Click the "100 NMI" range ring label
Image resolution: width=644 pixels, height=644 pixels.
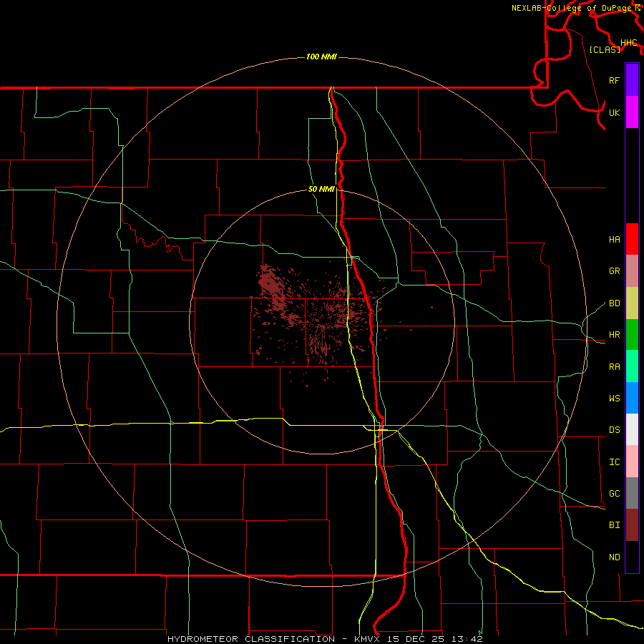pos(321,57)
